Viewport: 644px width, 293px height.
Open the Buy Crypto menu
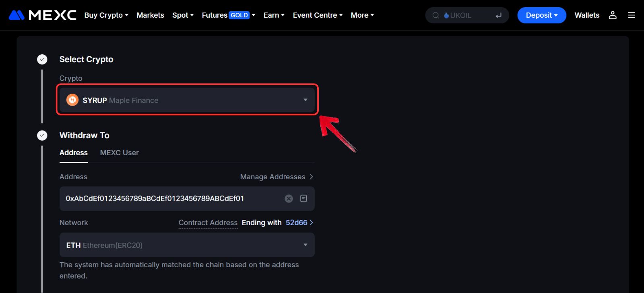(106, 15)
